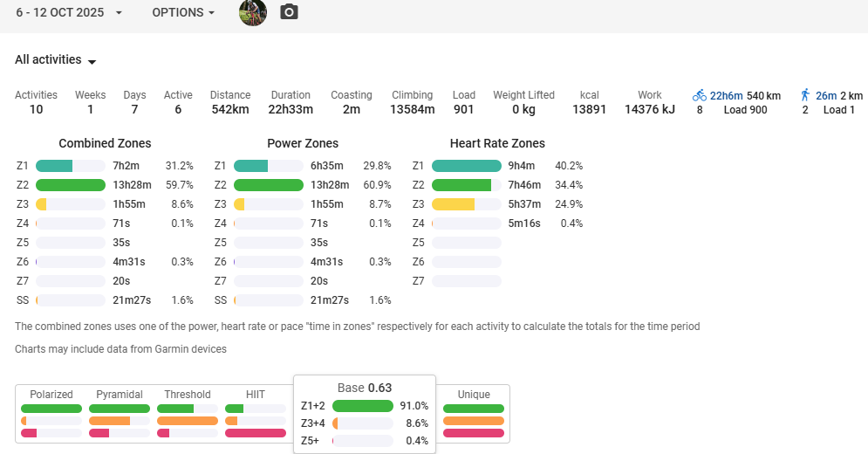Choose the Threshold distribution card
Image resolution: width=868 pixels, height=454 pixels.
[188, 414]
